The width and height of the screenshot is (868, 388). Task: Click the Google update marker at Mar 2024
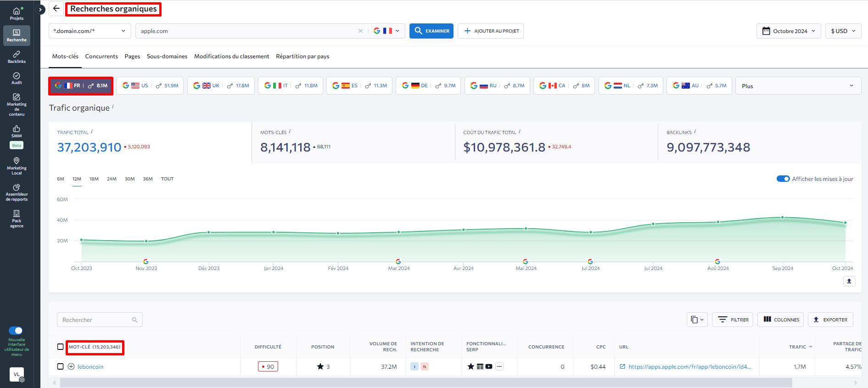coord(398,261)
